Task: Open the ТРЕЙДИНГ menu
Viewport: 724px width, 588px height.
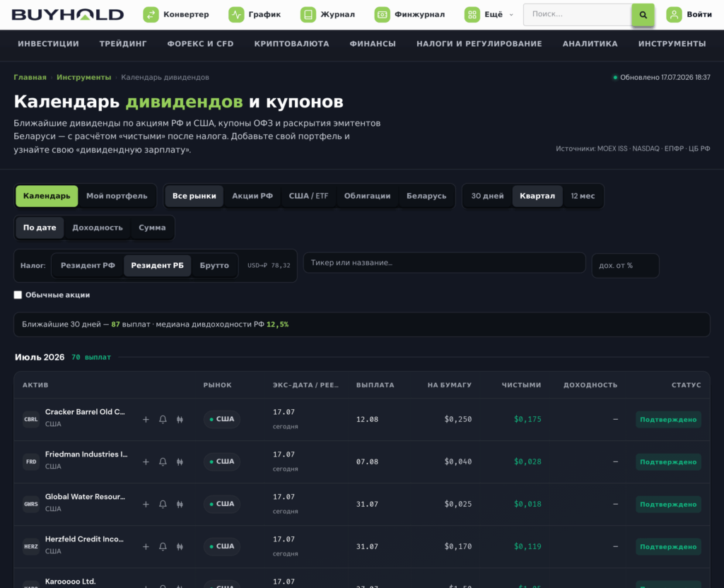Action: 123,44
